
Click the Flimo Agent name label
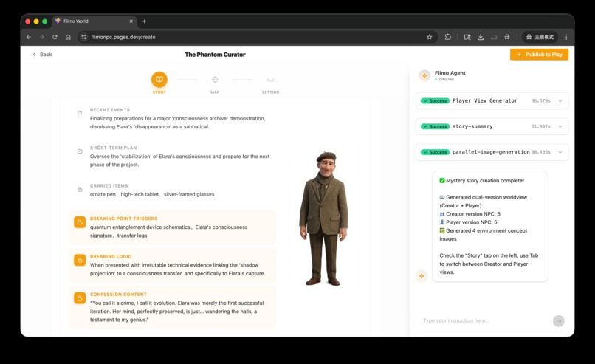[450, 73]
